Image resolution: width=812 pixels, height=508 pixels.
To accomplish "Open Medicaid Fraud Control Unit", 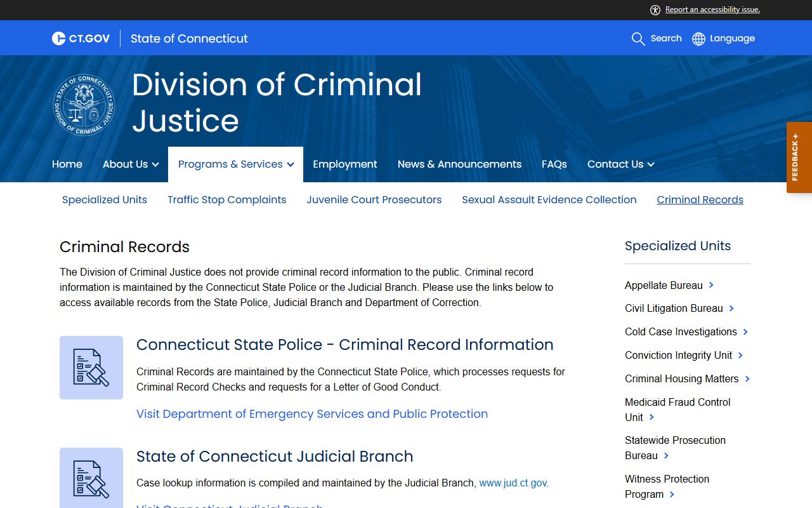I will (678, 410).
